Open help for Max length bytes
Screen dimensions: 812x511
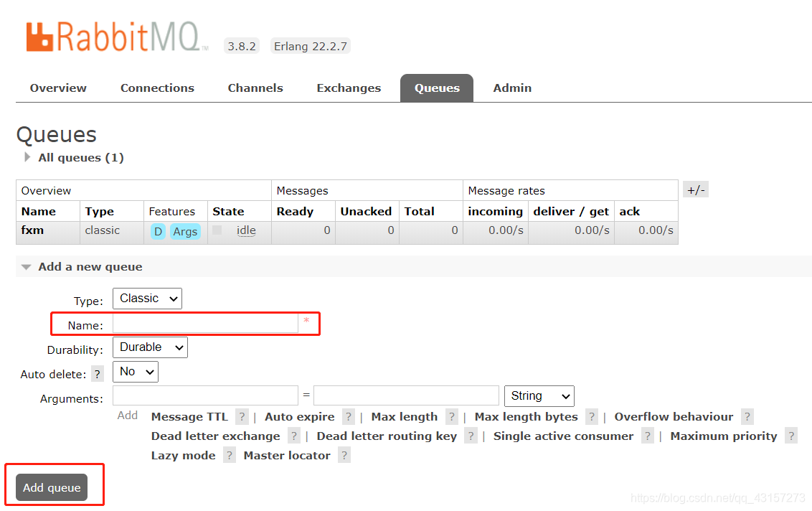[x=592, y=417]
